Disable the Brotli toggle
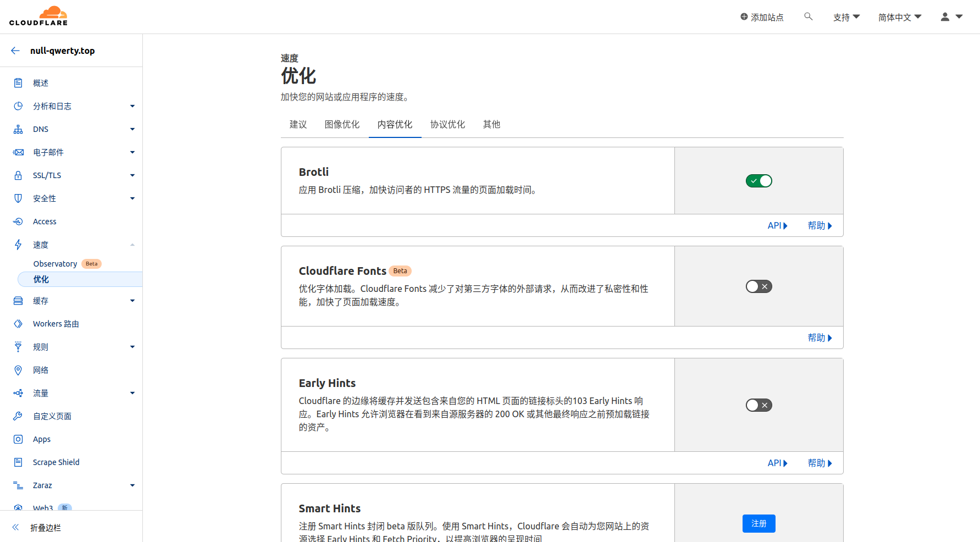The image size is (980, 542). (758, 181)
